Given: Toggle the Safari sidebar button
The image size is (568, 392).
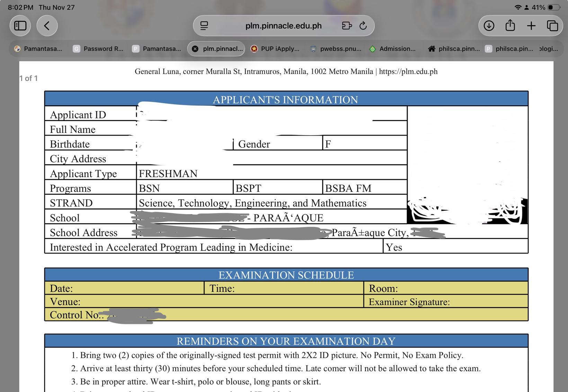Looking at the screenshot, I should tap(20, 26).
